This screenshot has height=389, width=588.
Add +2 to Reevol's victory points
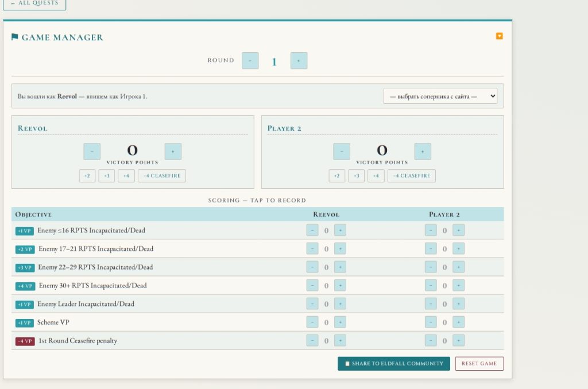(87, 176)
